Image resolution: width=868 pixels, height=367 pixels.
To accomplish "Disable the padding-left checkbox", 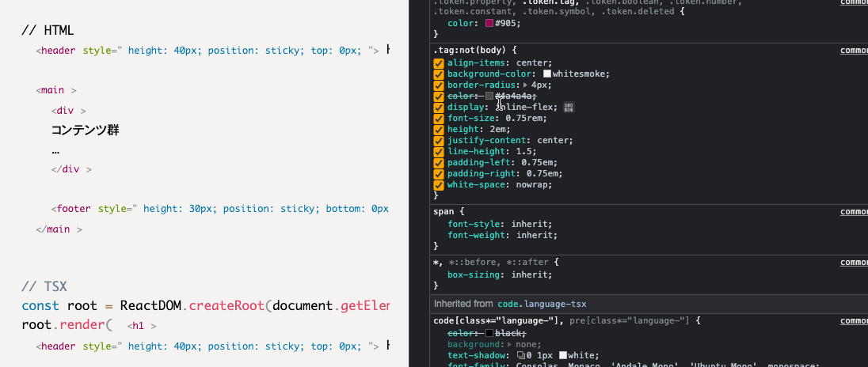I will [x=439, y=162].
